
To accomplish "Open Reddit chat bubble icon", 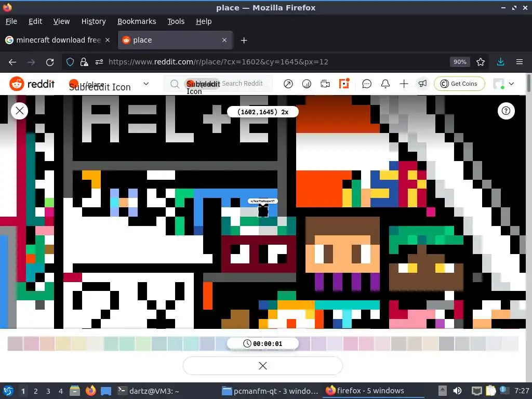I will click(x=367, y=84).
